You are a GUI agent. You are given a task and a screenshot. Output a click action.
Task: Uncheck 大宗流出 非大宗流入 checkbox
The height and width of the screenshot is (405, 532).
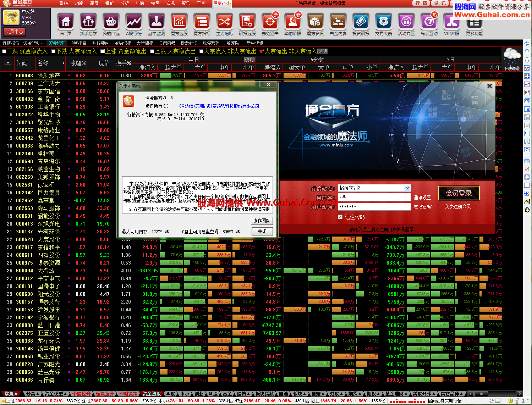click(262, 51)
